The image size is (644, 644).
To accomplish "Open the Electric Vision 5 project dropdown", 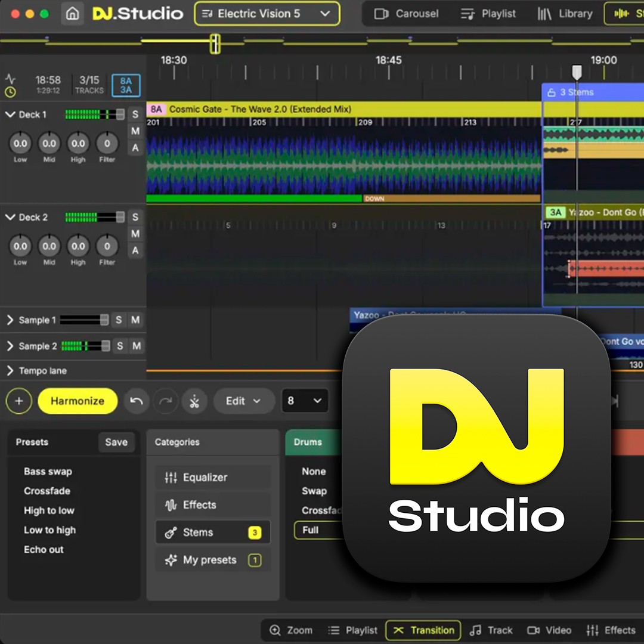I will 267,14.
